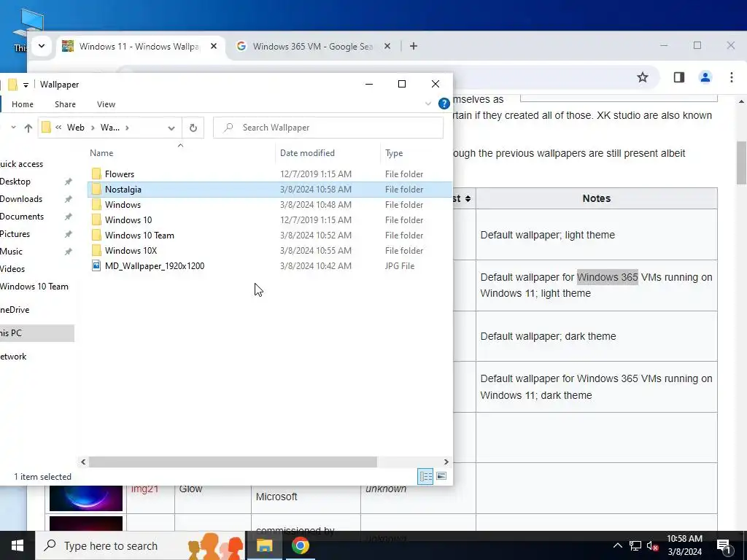Click the Web breadcrumb in the address bar
This screenshot has width=747, height=560.
click(x=75, y=128)
